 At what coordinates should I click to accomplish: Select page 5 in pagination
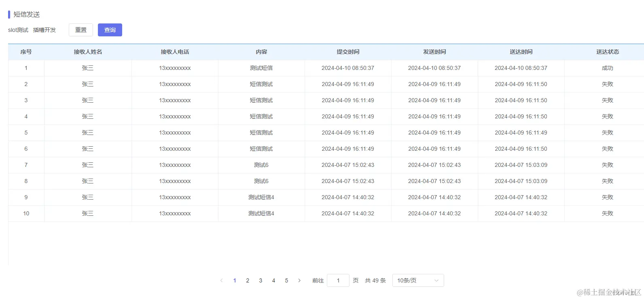click(x=286, y=280)
